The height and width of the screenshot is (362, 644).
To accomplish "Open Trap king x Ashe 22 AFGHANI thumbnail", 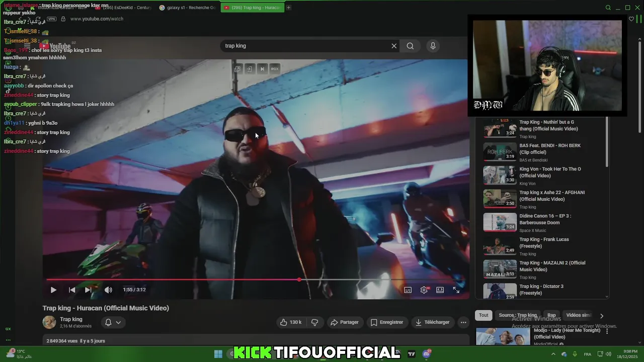I will coord(500,199).
